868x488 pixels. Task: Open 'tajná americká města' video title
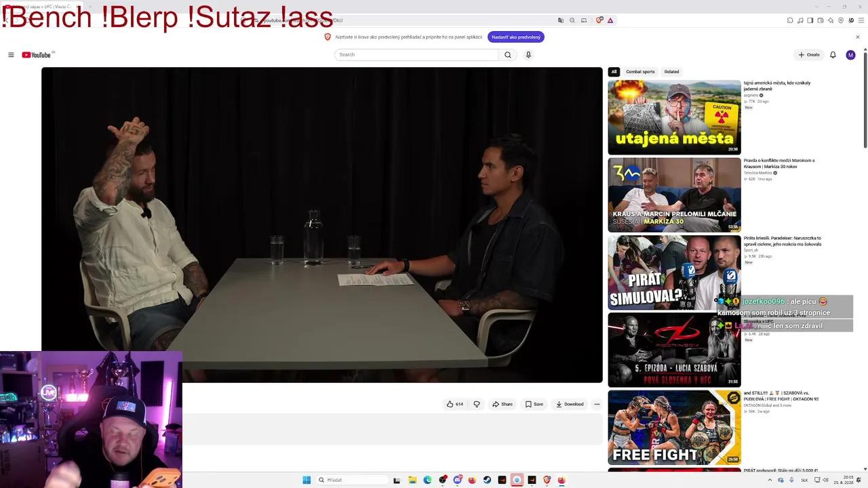pos(777,86)
